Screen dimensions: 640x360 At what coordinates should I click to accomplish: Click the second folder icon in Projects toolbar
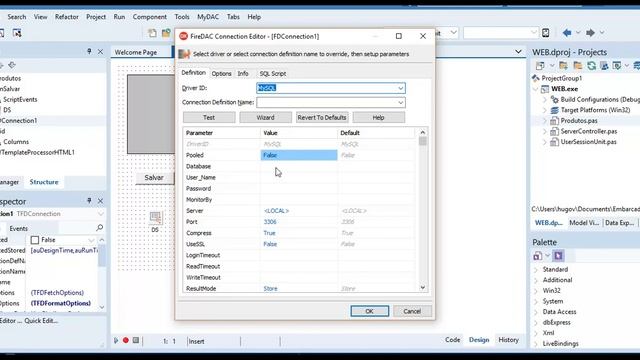tap(578, 65)
